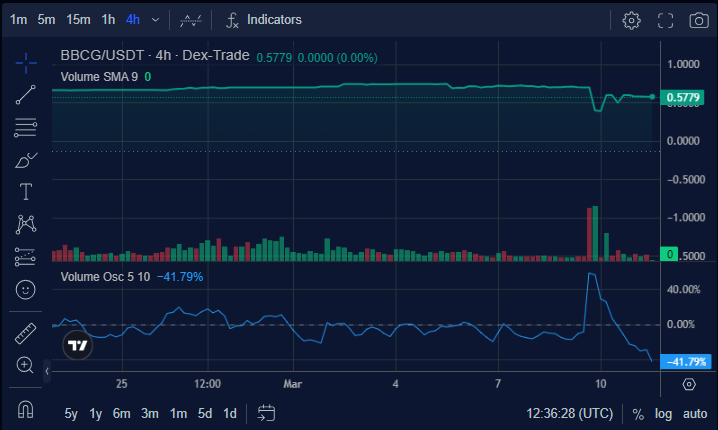Set bottom date range to 1m
This screenshot has width=718, height=430.
coord(179,414)
